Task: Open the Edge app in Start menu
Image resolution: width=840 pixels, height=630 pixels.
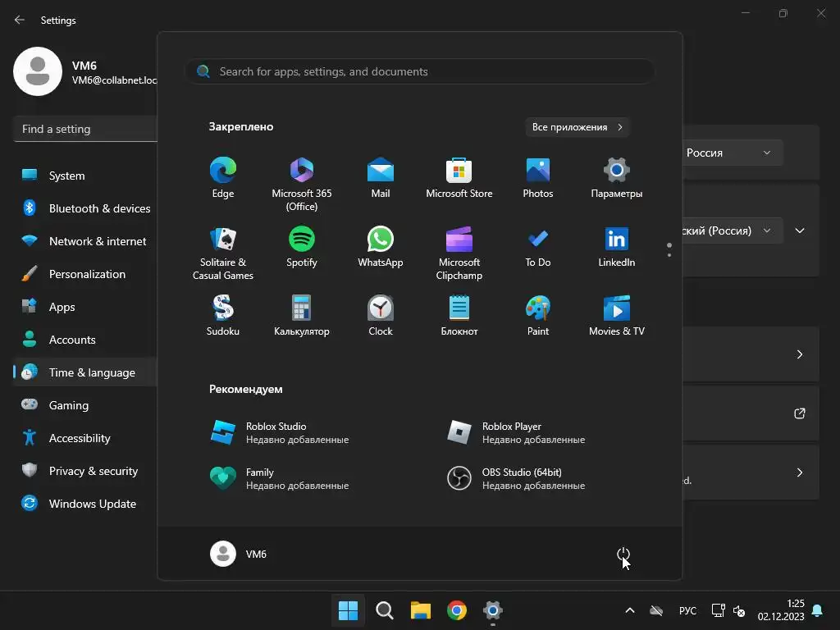Action: 223,178
